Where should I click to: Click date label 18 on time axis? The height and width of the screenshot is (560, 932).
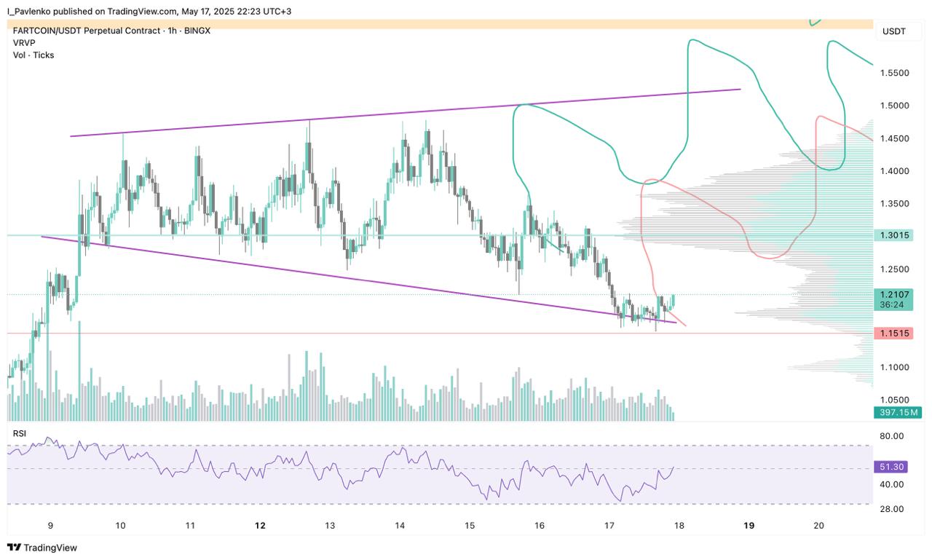click(679, 525)
